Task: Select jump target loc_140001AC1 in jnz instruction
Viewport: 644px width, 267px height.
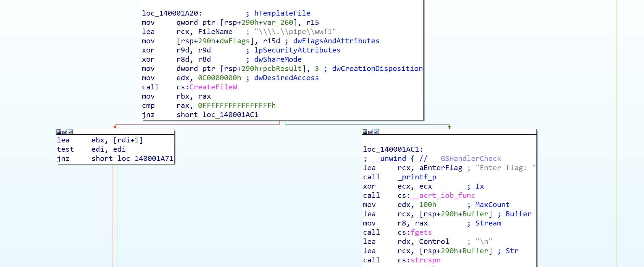Action: click(x=230, y=115)
